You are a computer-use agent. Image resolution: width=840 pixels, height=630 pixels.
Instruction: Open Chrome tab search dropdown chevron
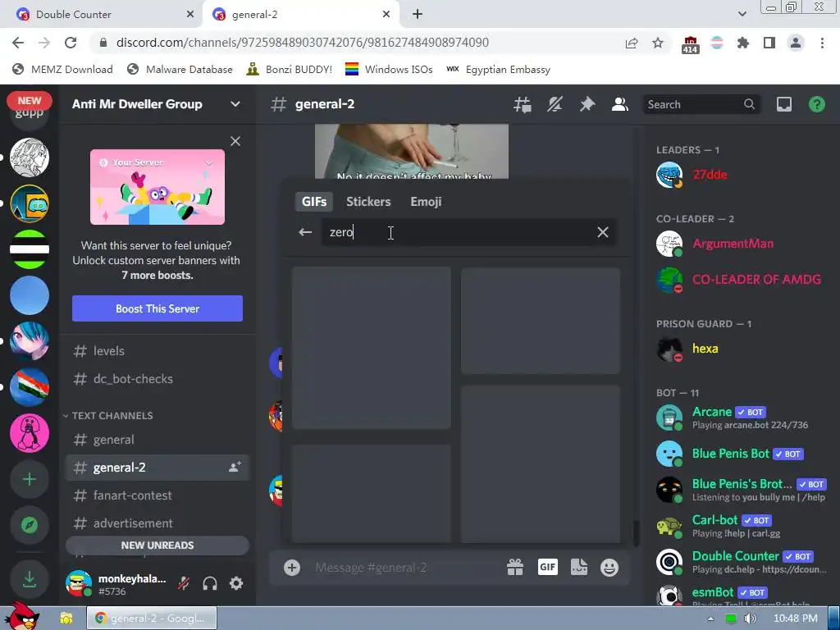(x=742, y=15)
